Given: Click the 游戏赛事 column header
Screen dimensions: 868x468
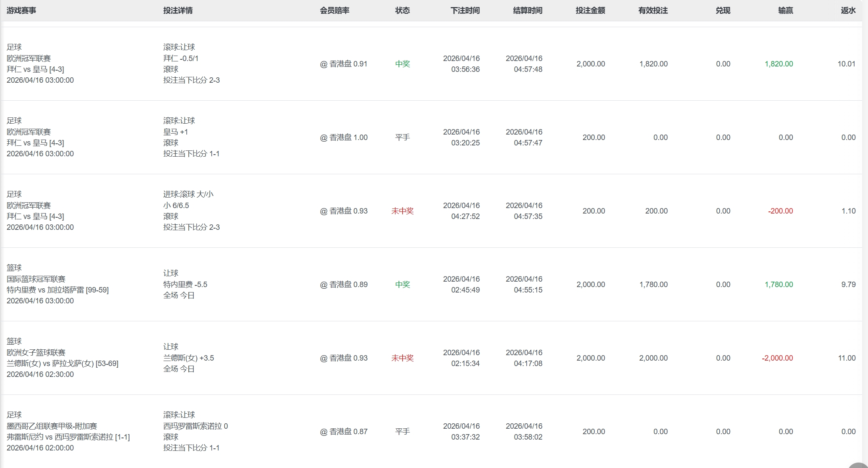Looking at the screenshot, I should pos(21,10).
